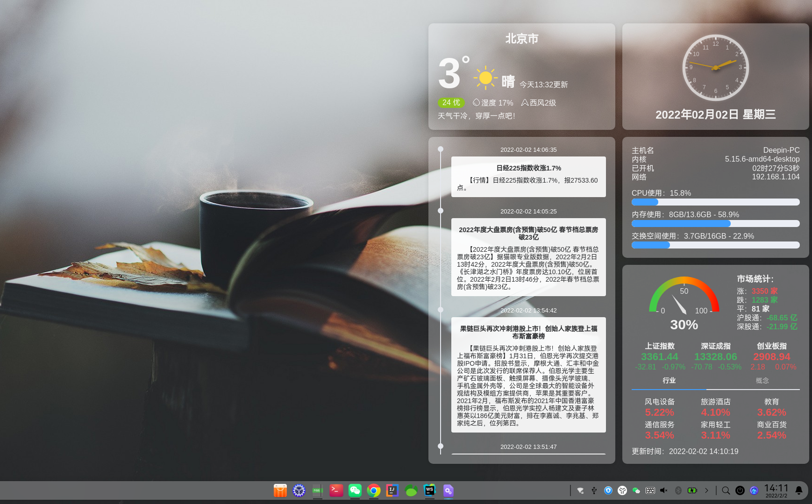
Task: Open the blue shield security tray icon
Action: [608, 490]
